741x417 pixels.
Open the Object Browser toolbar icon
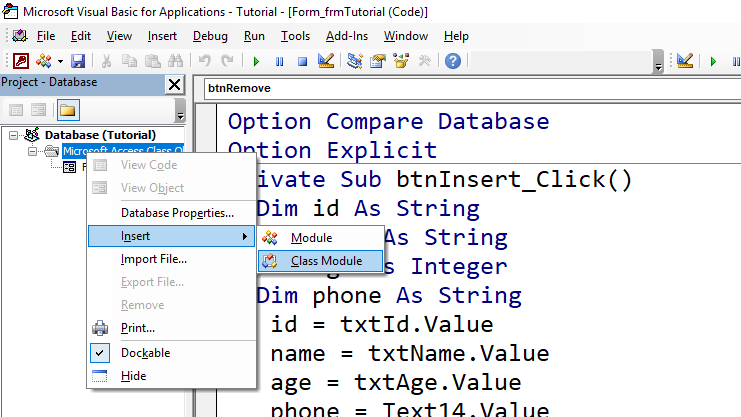tap(401, 61)
